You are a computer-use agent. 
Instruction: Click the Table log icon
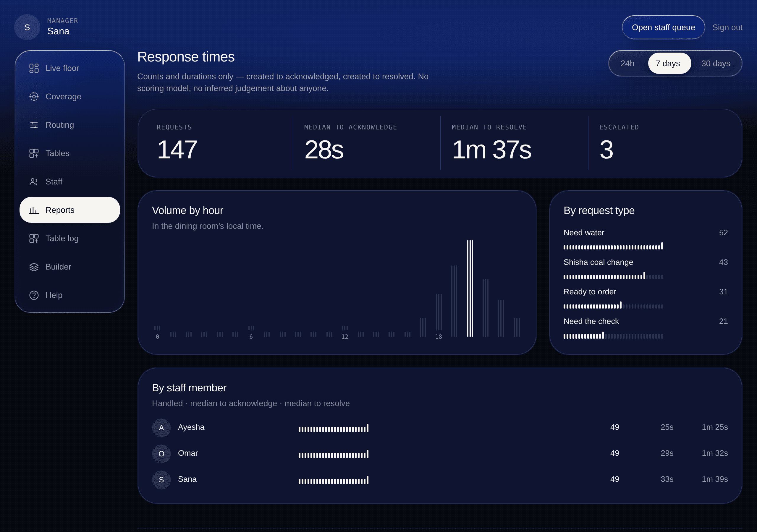point(34,238)
